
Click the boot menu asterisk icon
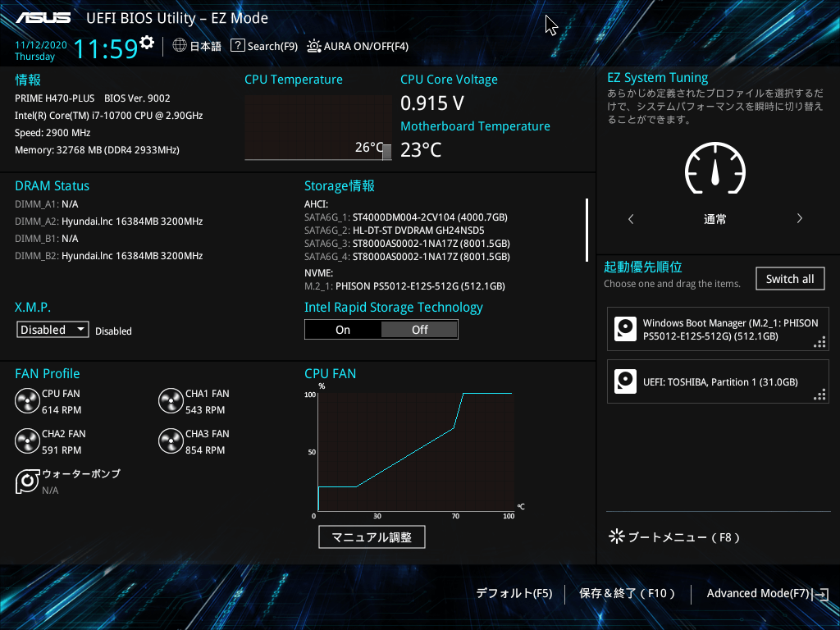[x=617, y=536]
